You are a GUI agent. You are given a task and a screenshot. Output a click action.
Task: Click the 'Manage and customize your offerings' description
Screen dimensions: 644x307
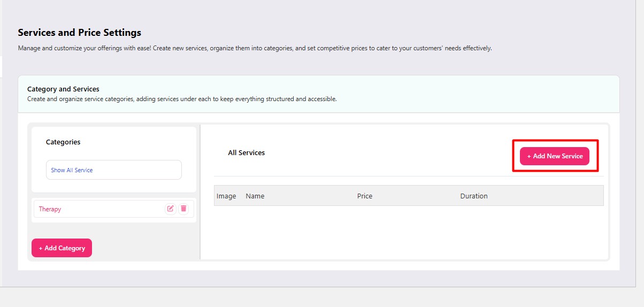(255, 48)
